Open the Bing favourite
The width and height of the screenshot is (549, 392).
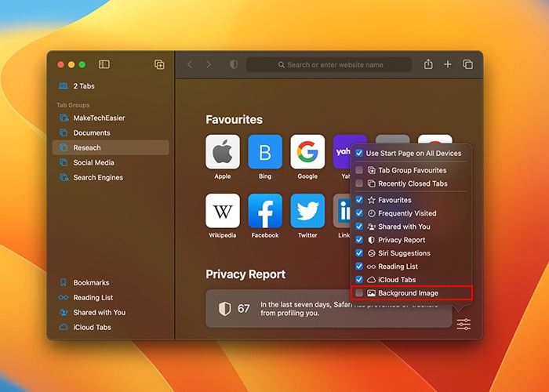(265, 152)
